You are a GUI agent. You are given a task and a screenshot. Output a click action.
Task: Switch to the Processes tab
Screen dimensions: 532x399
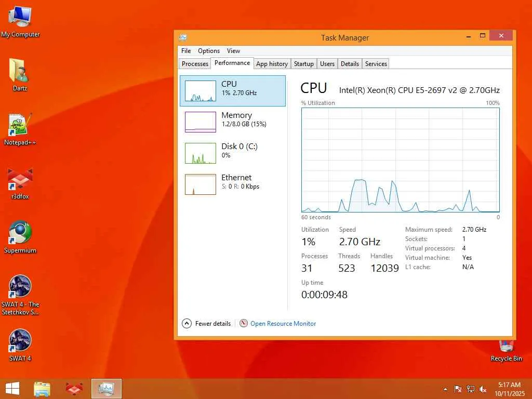click(195, 64)
